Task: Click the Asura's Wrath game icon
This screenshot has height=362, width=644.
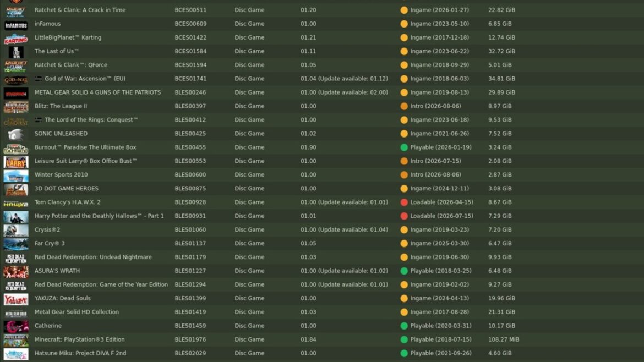Action: (x=16, y=272)
